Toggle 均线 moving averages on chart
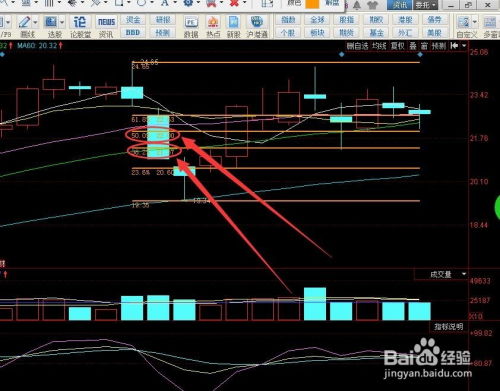 (x=379, y=46)
